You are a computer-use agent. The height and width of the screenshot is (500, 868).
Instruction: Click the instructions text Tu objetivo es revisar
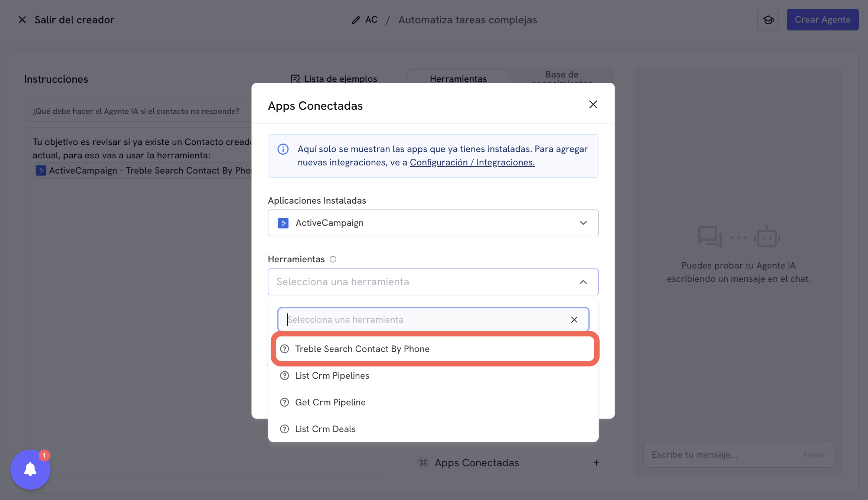coord(143,149)
